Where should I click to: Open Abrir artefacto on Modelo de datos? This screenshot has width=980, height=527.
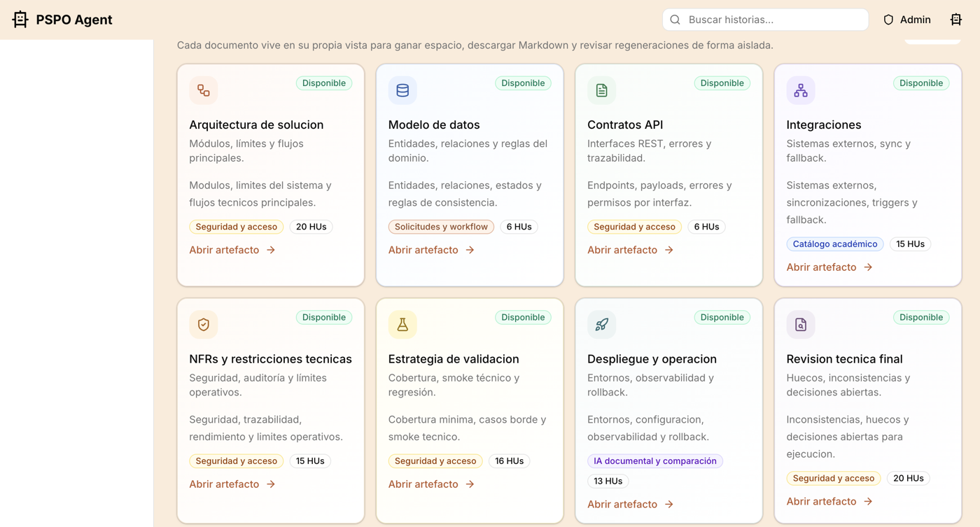pos(423,249)
